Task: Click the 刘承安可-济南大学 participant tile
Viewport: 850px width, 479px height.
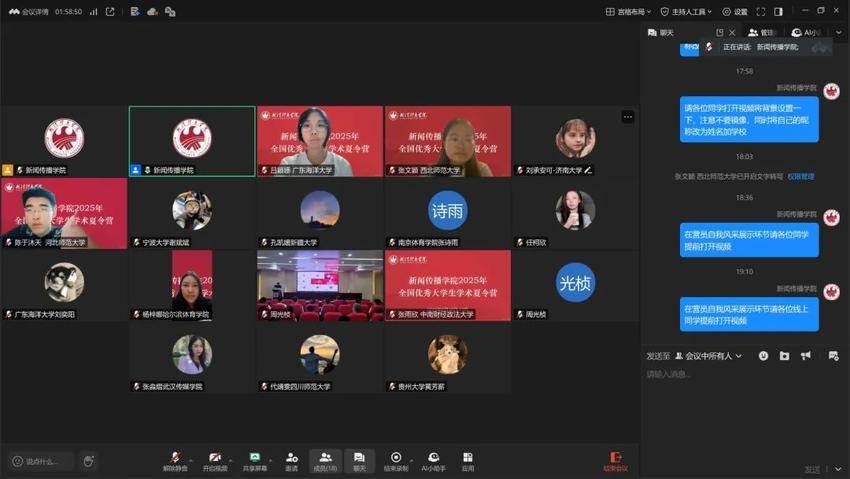Action: click(575, 141)
